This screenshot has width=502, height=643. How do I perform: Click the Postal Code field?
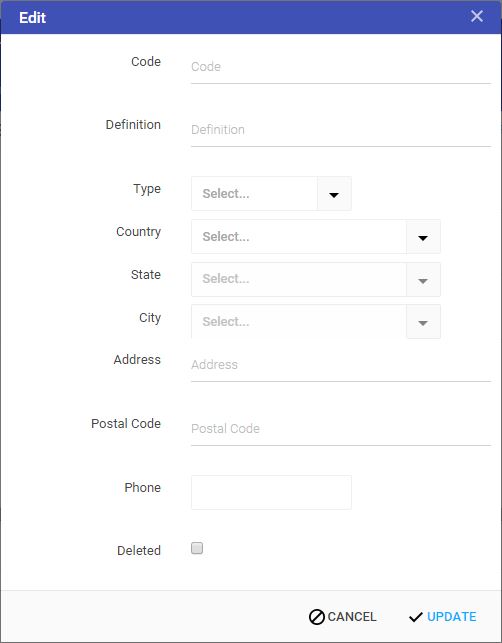point(341,429)
